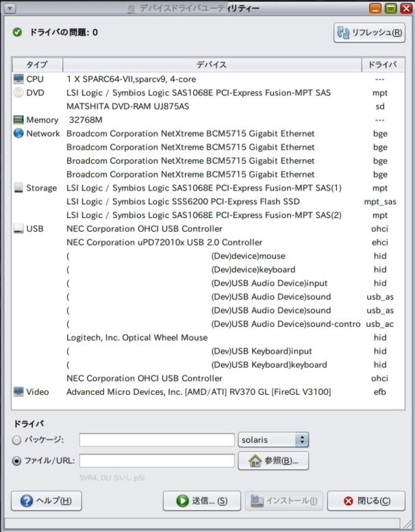Click the mpt_sas driver cell
Image resolution: width=415 pixels, height=532 pixels.
click(380, 202)
